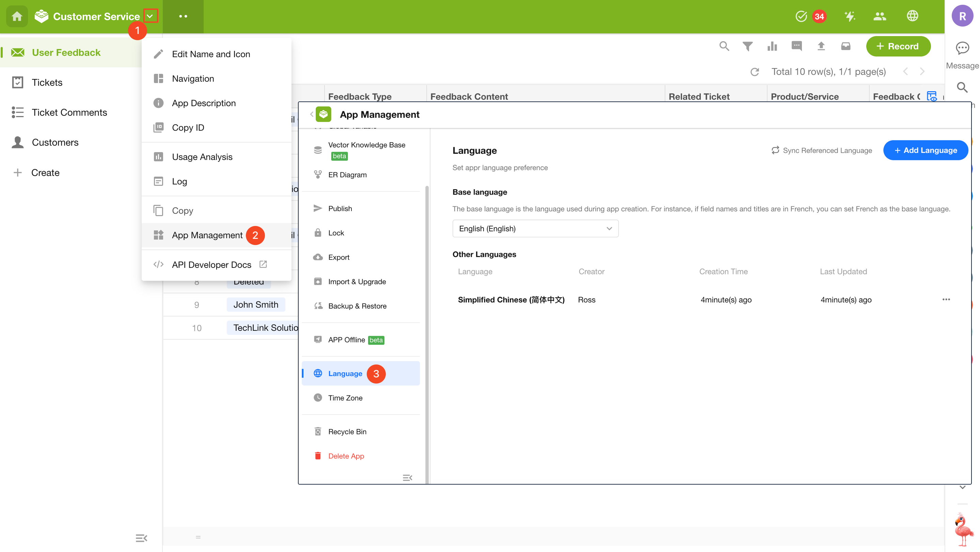Open the English base language dropdown
The height and width of the screenshot is (552, 980).
point(535,228)
